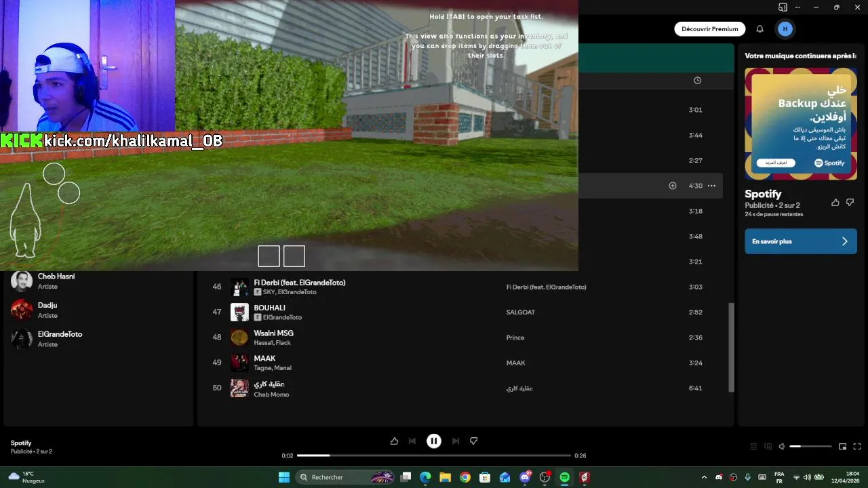Screen dimensions: 868x488
Task: Click the next track button
Action: coord(456,441)
